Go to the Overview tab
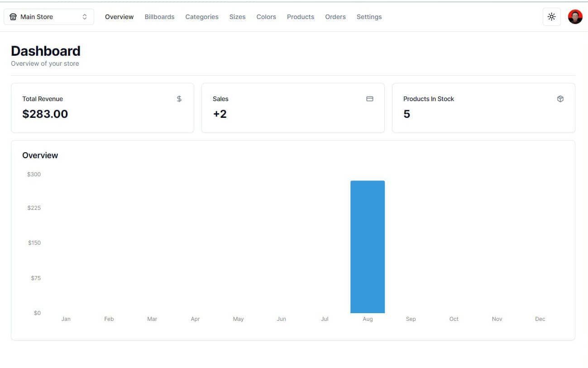 pos(119,17)
